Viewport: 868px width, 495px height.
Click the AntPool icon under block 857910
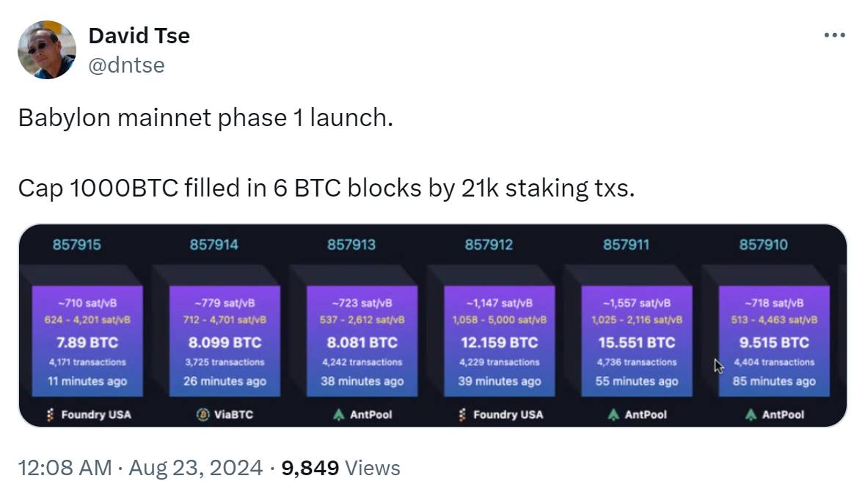point(751,414)
